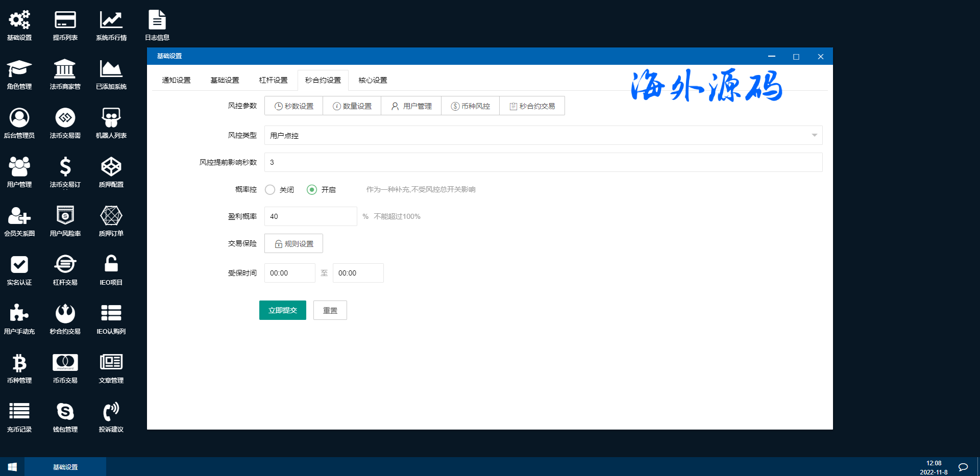Open 日志信息 document icon

point(157,26)
